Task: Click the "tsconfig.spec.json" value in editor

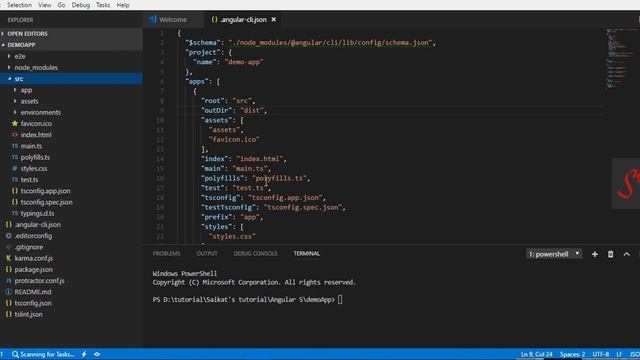Action: (303, 207)
